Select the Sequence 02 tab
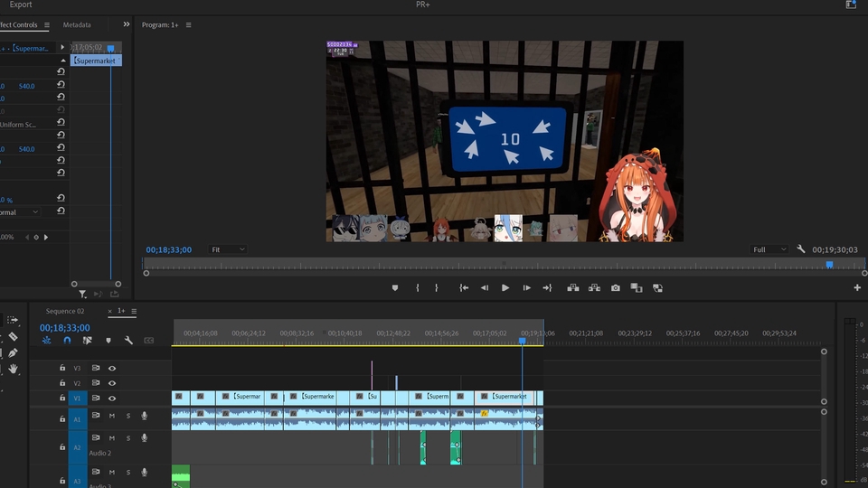This screenshot has width=868, height=488. click(65, 311)
